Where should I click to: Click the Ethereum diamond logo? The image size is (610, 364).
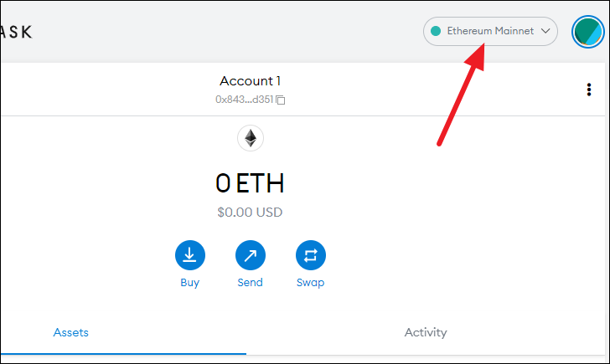pyautogui.click(x=251, y=138)
